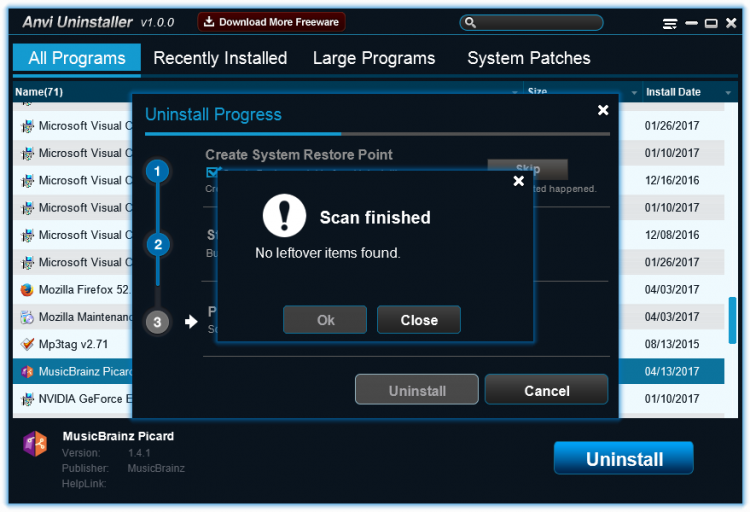Close the Scan finished popup with X
This screenshot has width=750, height=512.
tap(518, 181)
